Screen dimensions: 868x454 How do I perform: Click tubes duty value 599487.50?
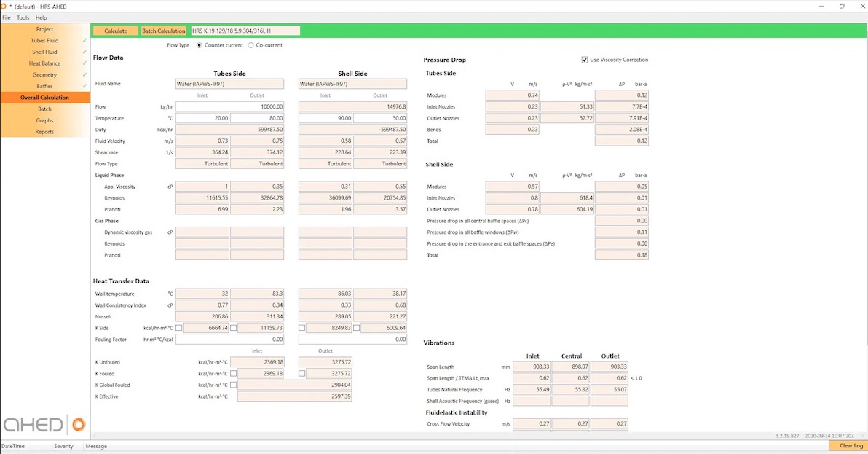(229, 130)
